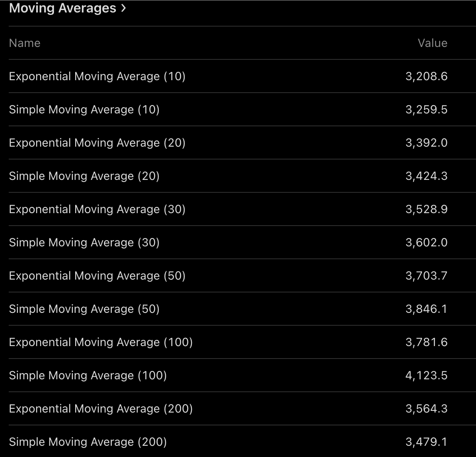Viewport: 476px width, 457px height.
Task: Click the Name column header
Action: 25,43
